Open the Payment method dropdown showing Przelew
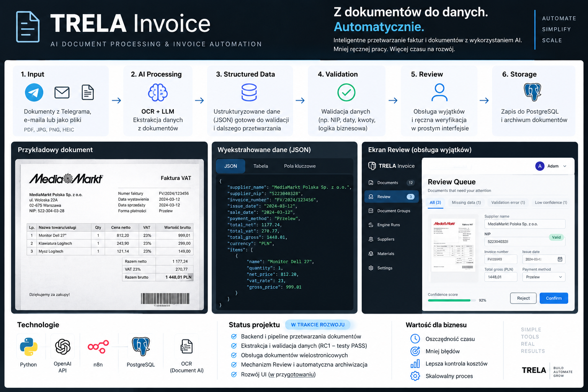 pos(544,277)
